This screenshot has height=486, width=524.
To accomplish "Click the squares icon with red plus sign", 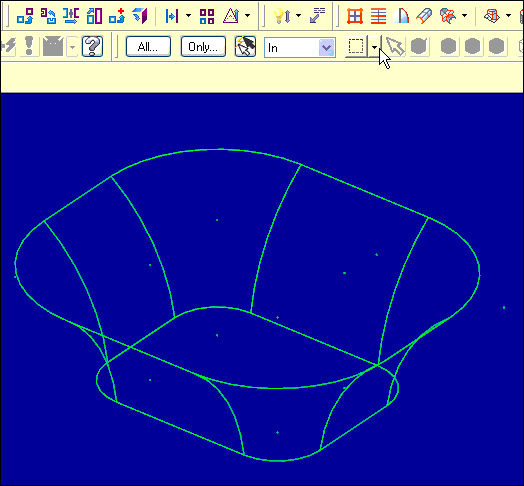I will [117, 16].
